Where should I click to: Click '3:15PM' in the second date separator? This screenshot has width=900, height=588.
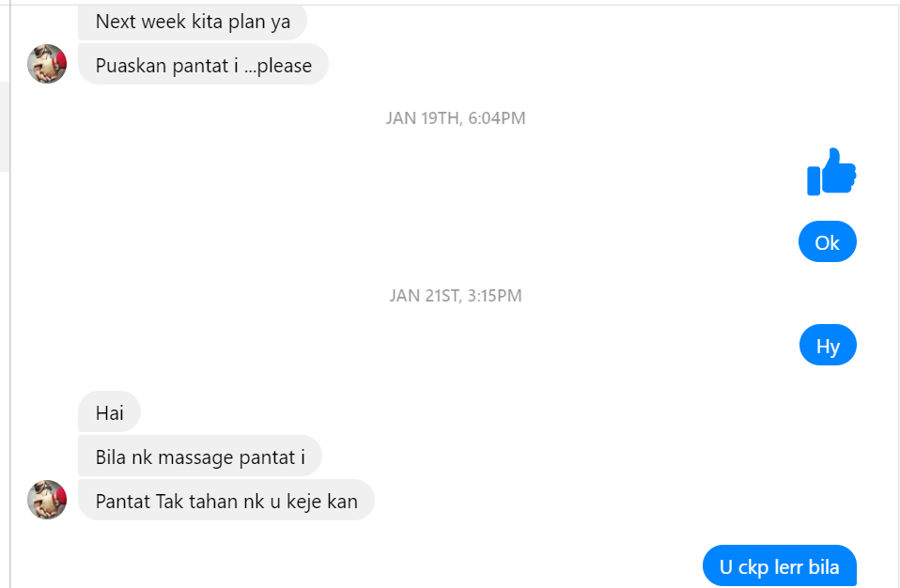(x=495, y=296)
